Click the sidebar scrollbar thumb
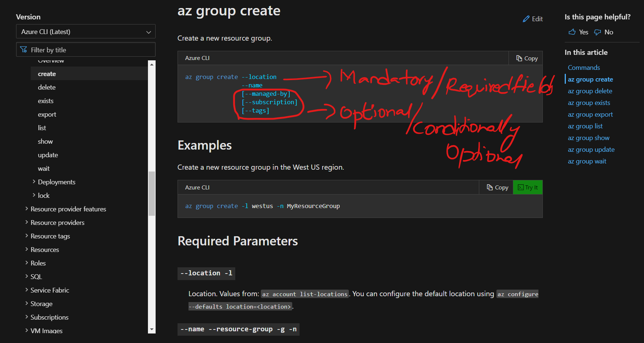Screen dimensions: 644x343 [152, 193]
